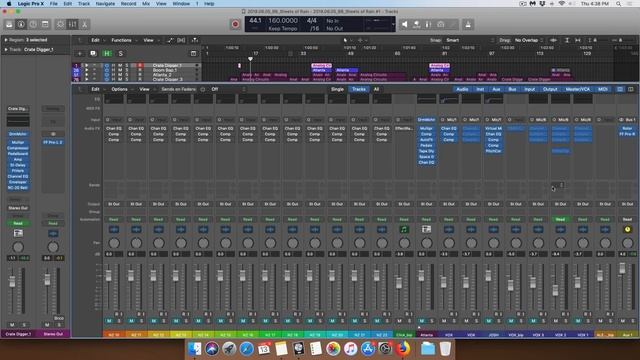The height and width of the screenshot is (360, 640).
Task: Open the Mix menu in menu bar
Action: (146, 4)
